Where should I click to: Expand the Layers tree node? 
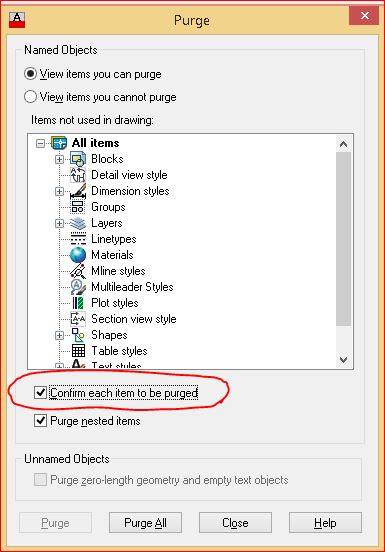tap(59, 224)
